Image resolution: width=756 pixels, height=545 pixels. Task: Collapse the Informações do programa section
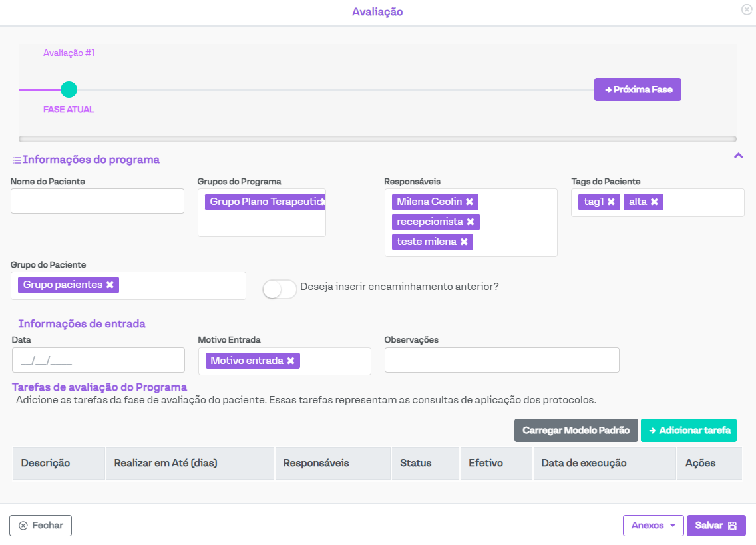(737, 156)
